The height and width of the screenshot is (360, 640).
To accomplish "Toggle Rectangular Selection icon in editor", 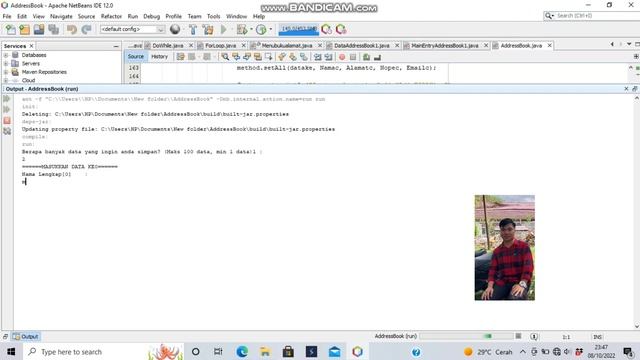I will (x=268, y=57).
